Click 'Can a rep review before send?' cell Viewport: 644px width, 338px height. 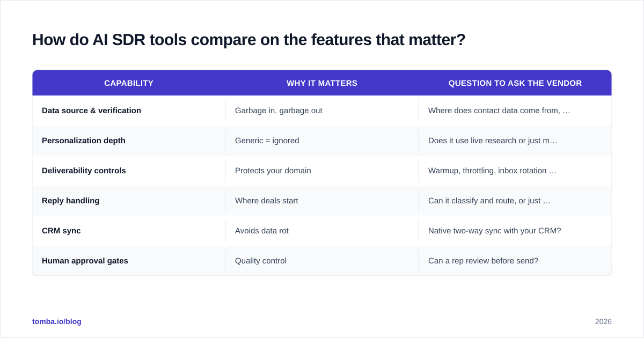[515, 261]
